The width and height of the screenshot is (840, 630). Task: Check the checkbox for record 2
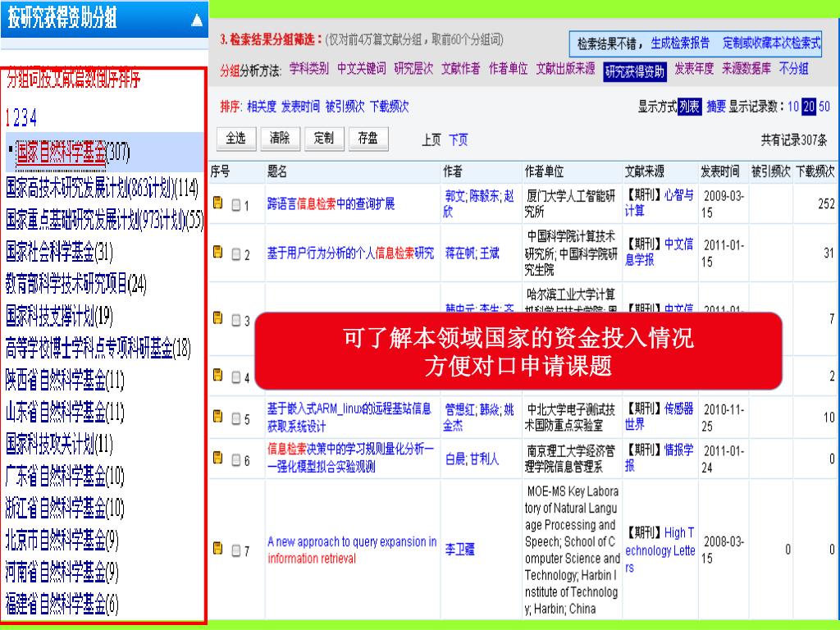click(x=235, y=254)
